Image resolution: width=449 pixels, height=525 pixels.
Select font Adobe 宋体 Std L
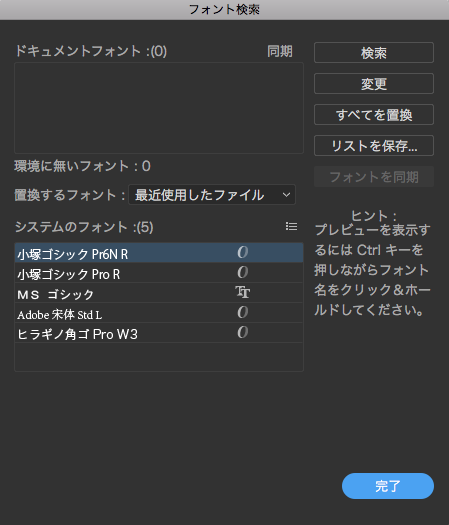(x=159, y=313)
